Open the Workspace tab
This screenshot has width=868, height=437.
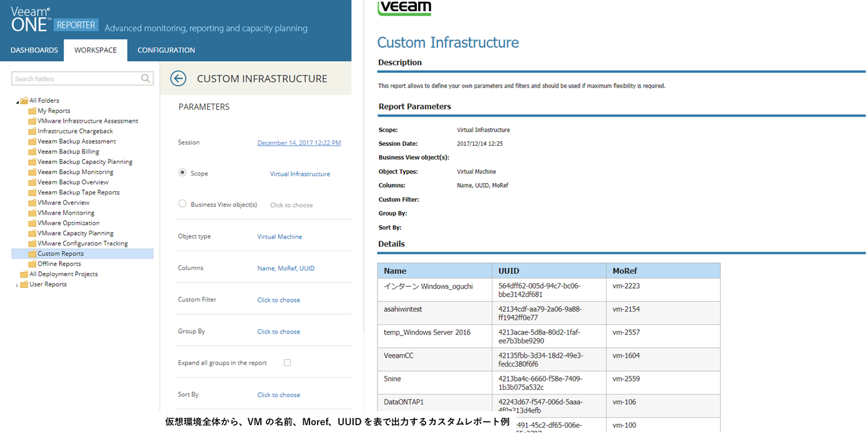tap(95, 50)
